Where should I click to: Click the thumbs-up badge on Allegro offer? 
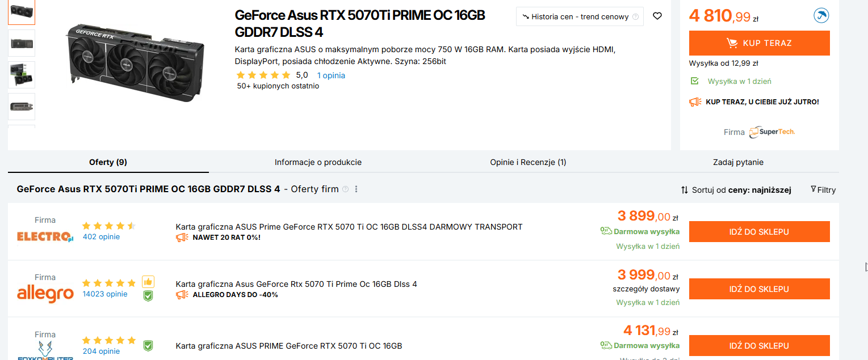[x=148, y=281]
